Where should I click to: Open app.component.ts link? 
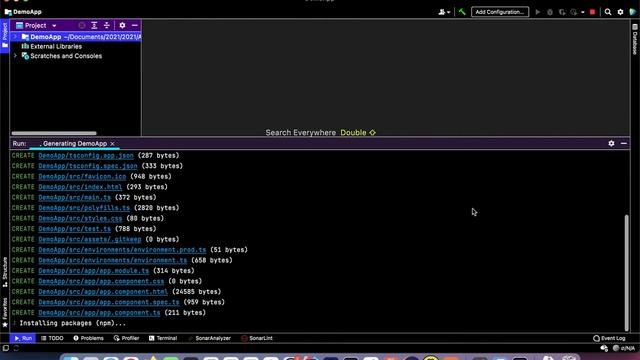pyautogui.click(x=99, y=313)
